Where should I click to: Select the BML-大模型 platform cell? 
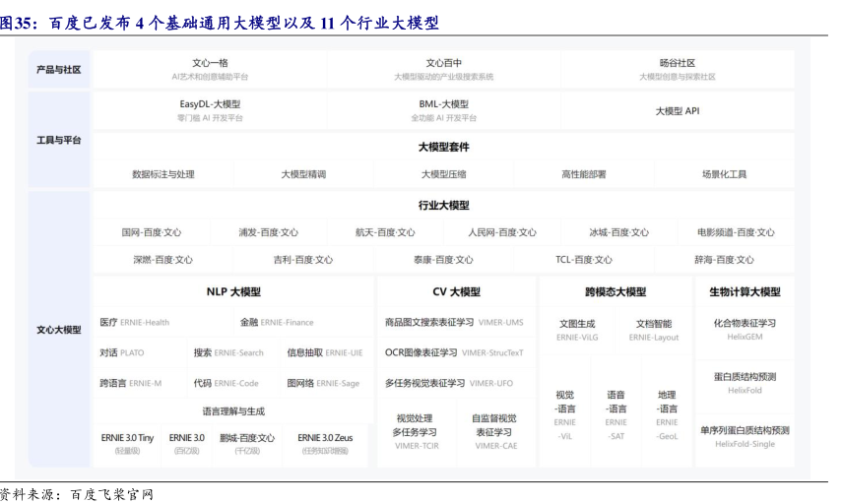tap(443, 110)
